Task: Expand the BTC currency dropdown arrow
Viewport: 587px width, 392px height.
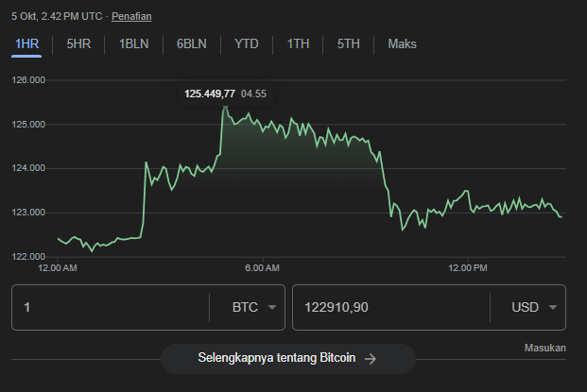Action: tap(272, 308)
